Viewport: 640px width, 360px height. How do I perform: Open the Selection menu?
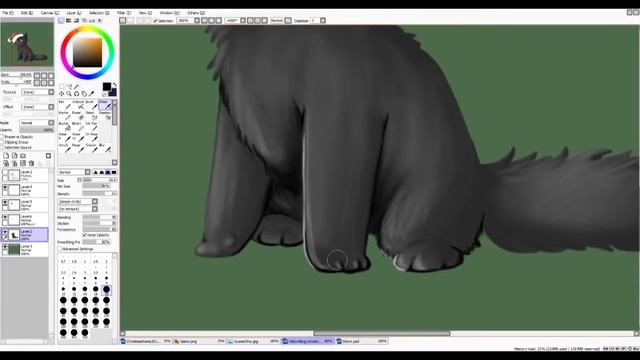coord(99,13)
